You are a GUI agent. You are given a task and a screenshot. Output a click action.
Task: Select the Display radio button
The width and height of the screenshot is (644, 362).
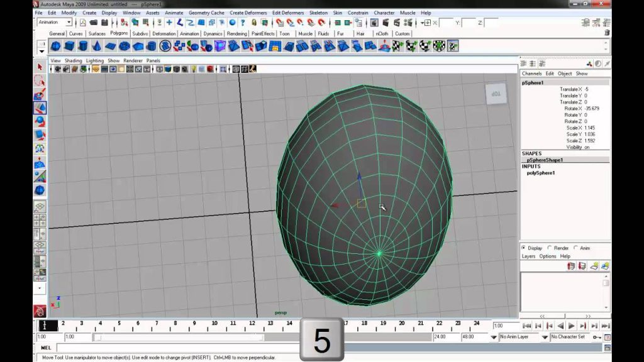click(x=523, y=248)
